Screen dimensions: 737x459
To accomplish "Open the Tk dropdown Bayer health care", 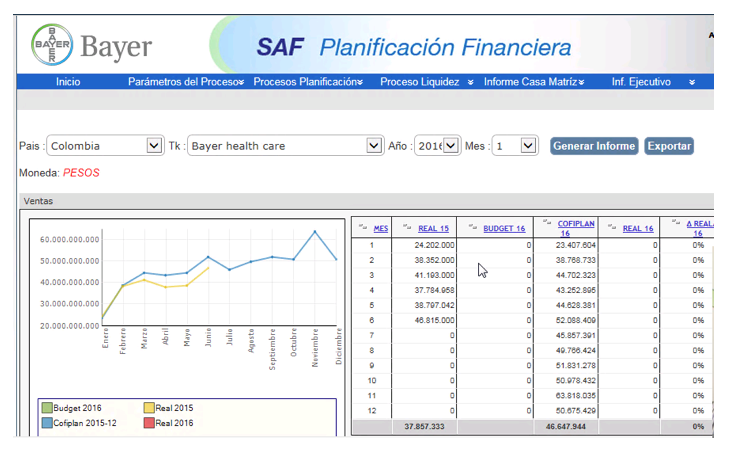I will [375, 146].
